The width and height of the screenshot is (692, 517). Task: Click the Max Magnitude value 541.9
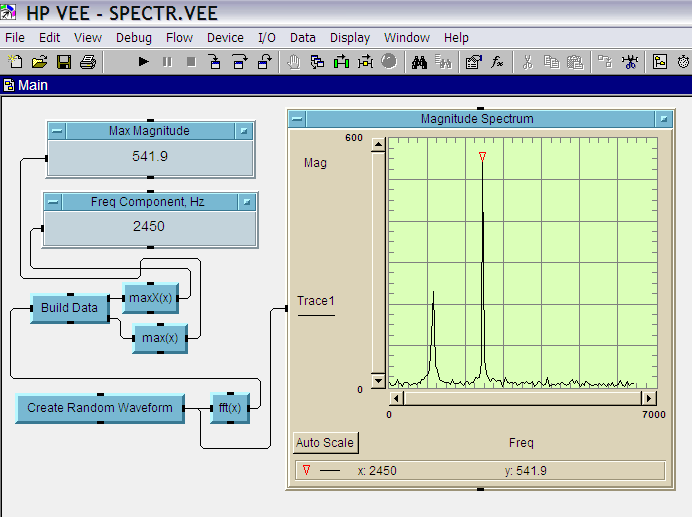(x=150, y=156)
